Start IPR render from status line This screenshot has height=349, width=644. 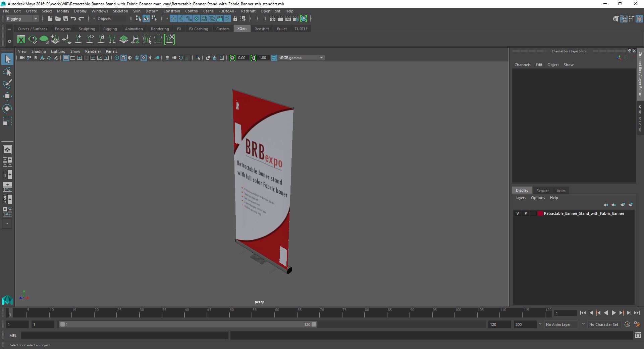(288, 19)
